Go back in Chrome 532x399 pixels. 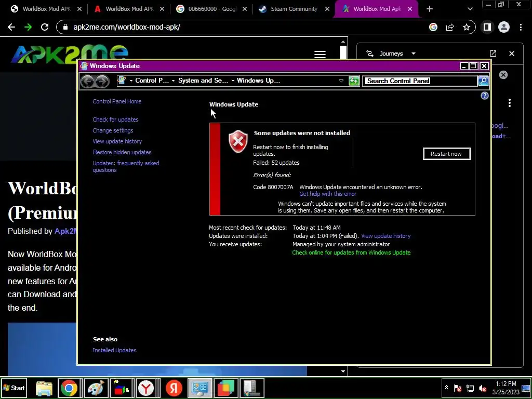11,27
